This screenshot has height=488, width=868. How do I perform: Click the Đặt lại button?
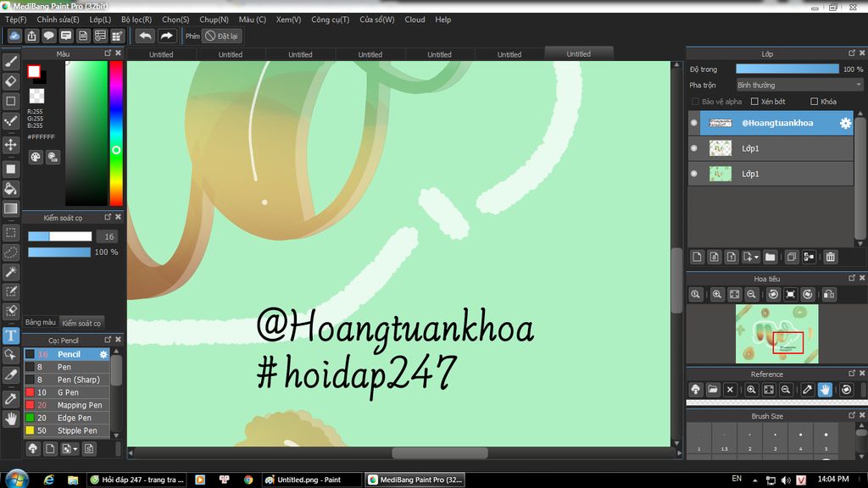221,36
